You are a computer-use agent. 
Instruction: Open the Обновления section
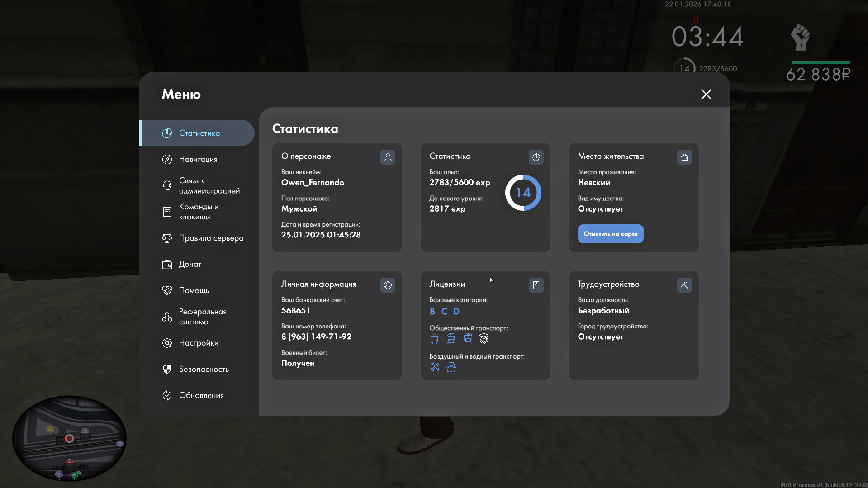click(x=201, y=395)
